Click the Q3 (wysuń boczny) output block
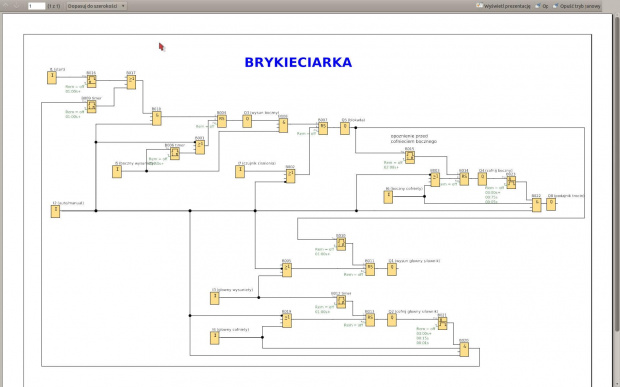This screenshot has height=387, width=620. click(247, 121)
